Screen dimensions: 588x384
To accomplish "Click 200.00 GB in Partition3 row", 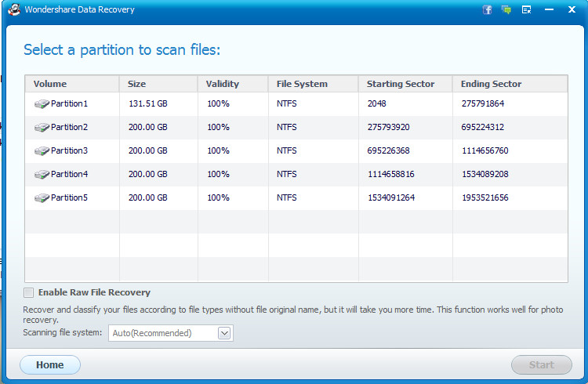I will coord(147,150).
